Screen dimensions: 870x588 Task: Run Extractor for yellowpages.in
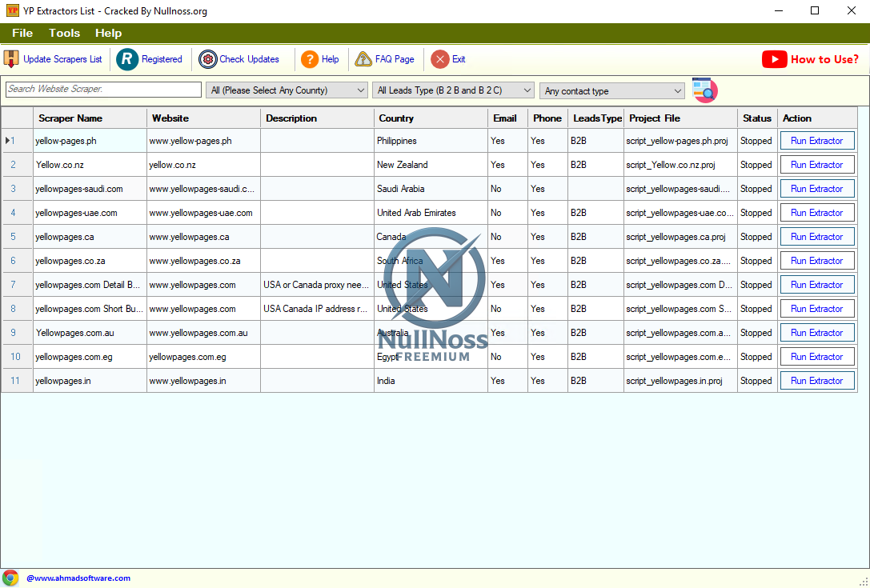pos(816,380)
